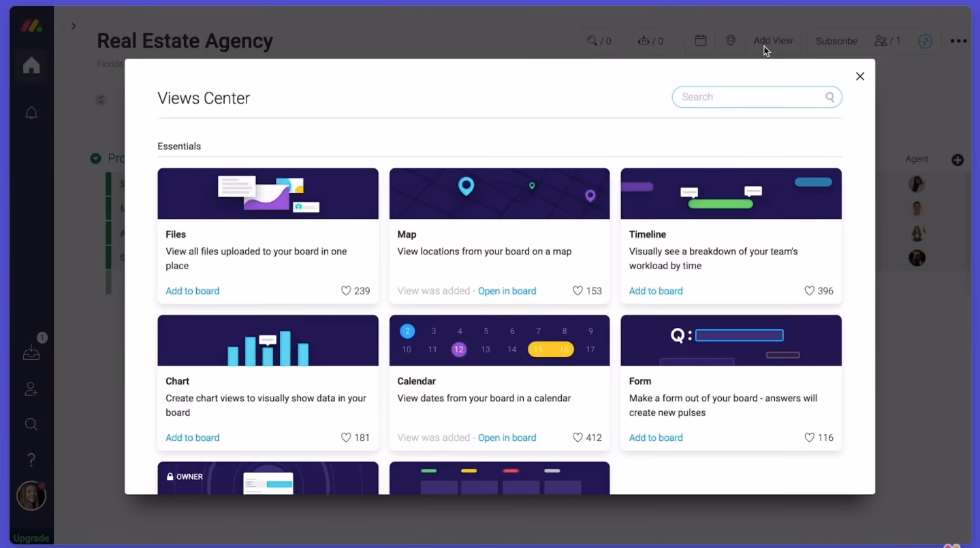980x548 pixels.
Task: Close the Views Center dialog
Action: [x=860, y=76]
